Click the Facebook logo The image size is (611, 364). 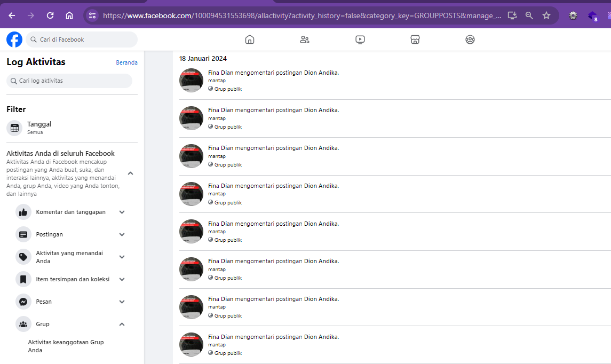pyautogui.click(x=14, y=39)
